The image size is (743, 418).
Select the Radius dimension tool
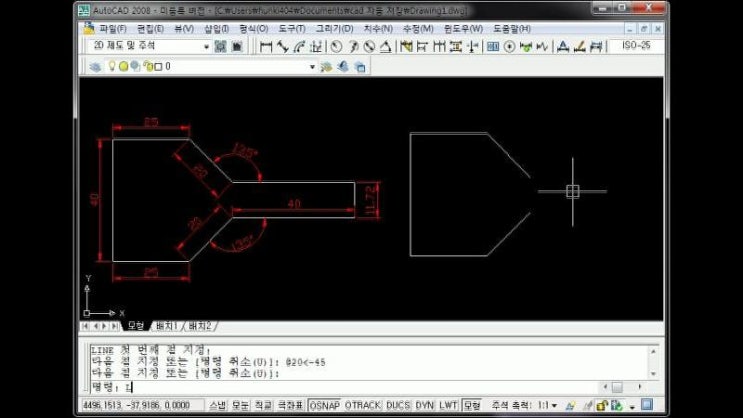coord(336,46)
